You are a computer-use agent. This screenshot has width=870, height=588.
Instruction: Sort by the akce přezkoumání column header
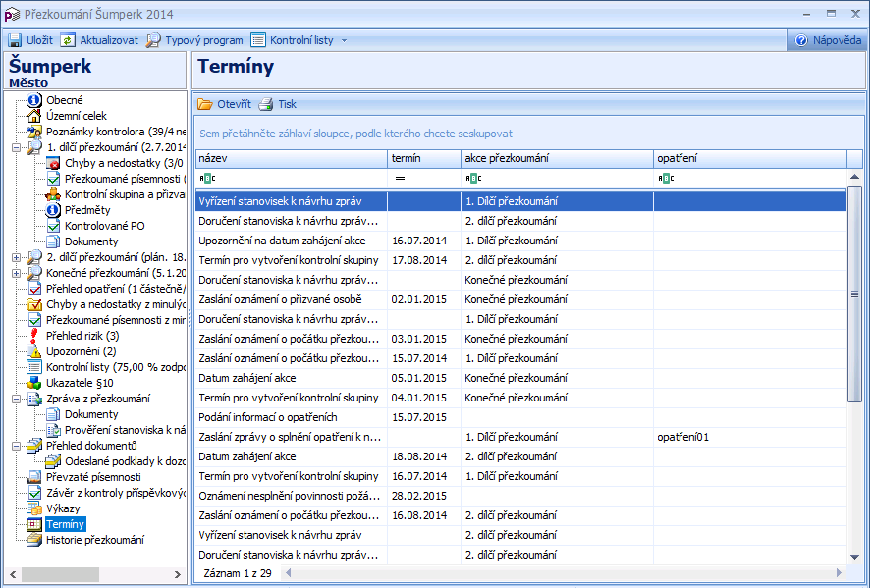point(557,159)
